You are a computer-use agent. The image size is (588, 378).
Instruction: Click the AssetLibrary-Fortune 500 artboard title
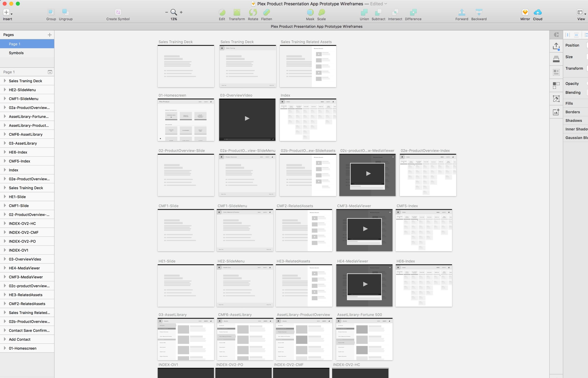click(x=359, y=315)
